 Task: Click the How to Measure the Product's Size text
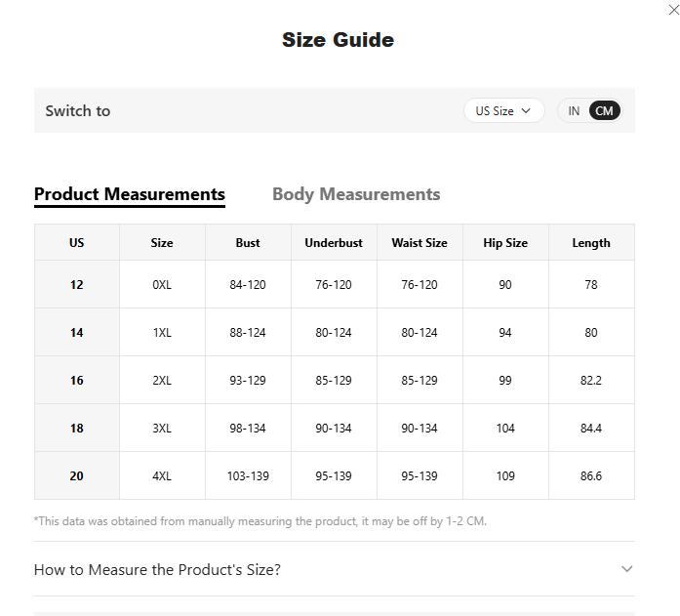(157, 569)
